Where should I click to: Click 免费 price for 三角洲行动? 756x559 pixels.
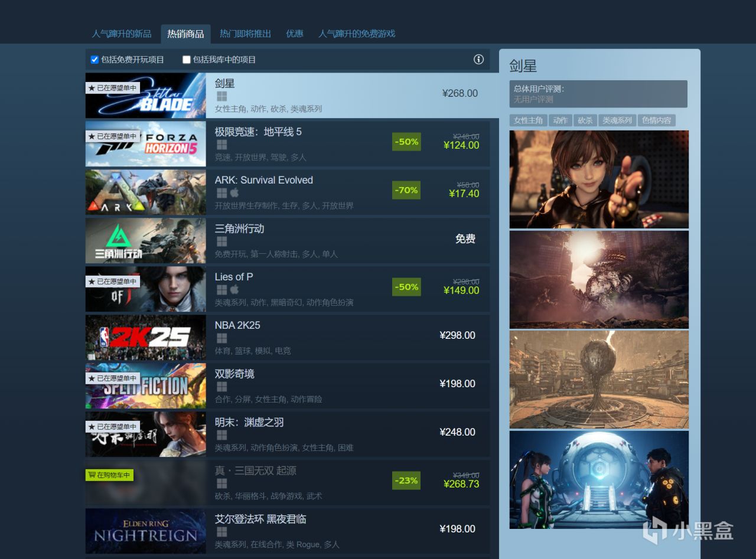click(465, 238)
